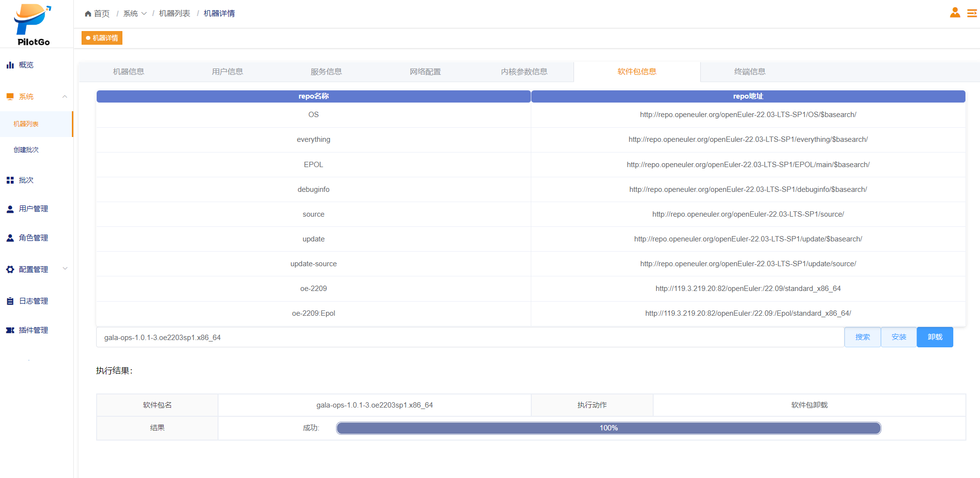Open 角色管理 role icon in sidebar
Screen dimensions: 980x478
click(10, 238)
